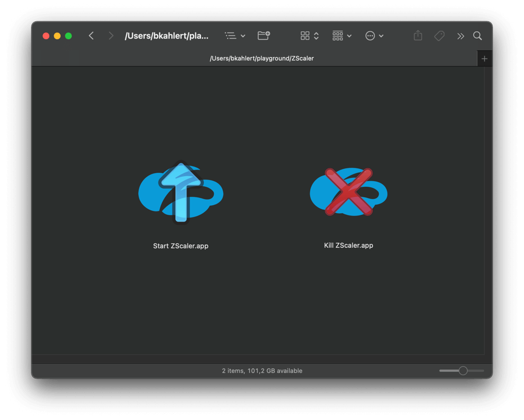524x420 pixels.
Task: Switch view using the icon grid button
Action: coord(305,36)
